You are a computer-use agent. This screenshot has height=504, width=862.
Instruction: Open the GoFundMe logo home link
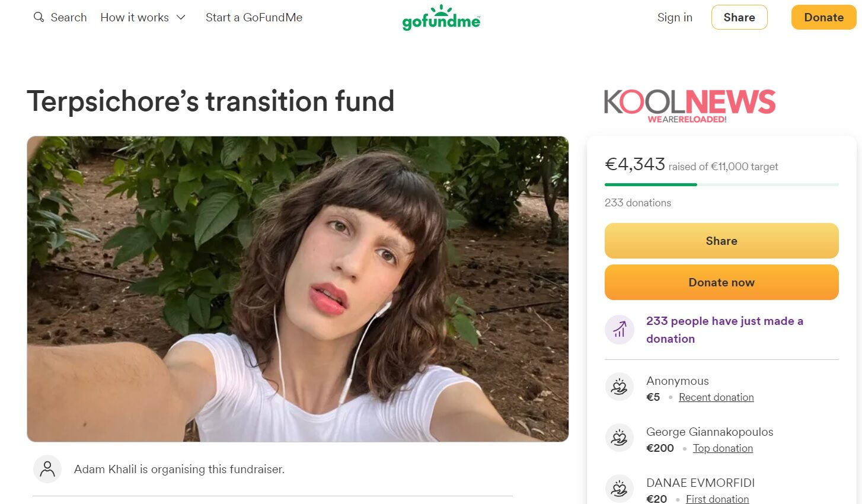tap(441, 18)
